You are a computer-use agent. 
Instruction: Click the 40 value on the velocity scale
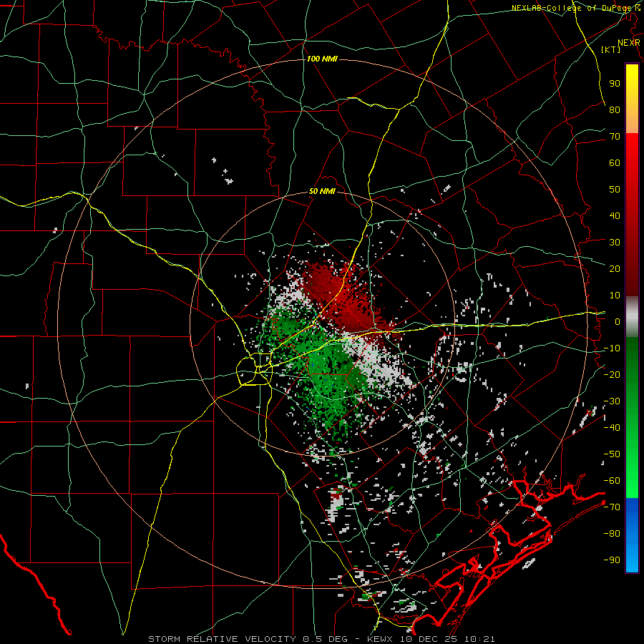(x=615, y=215)
